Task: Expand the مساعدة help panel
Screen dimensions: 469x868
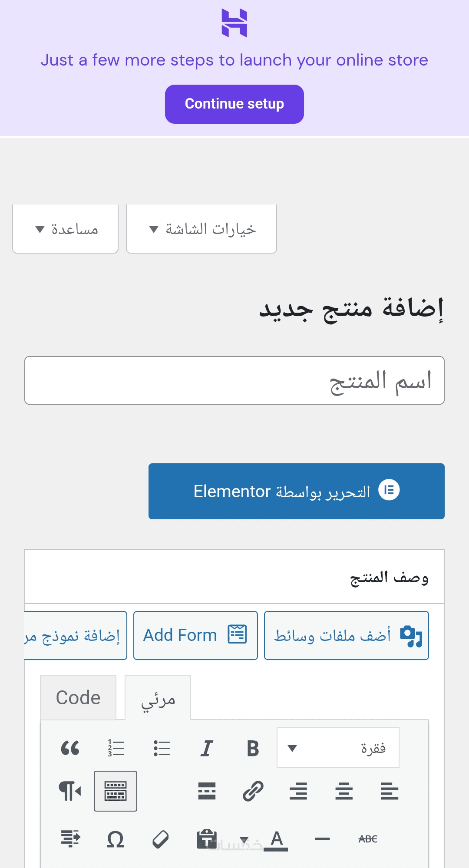Action: [x=66, y=229]
